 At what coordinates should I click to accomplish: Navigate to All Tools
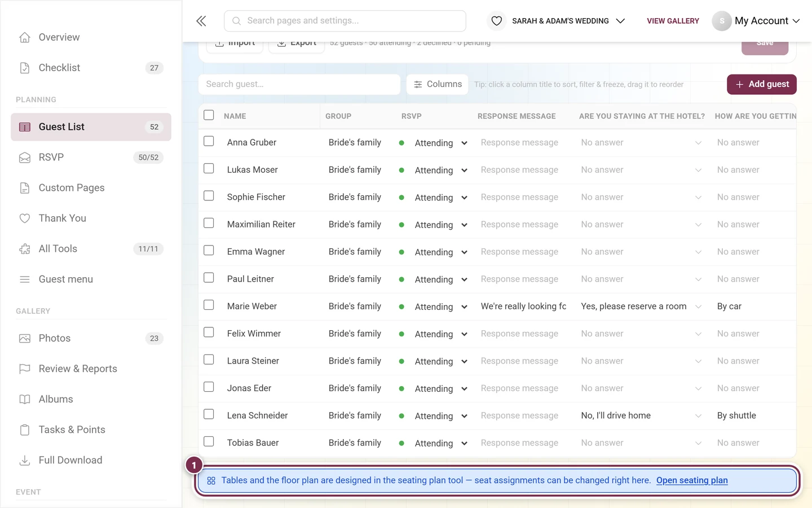[91, 249]
